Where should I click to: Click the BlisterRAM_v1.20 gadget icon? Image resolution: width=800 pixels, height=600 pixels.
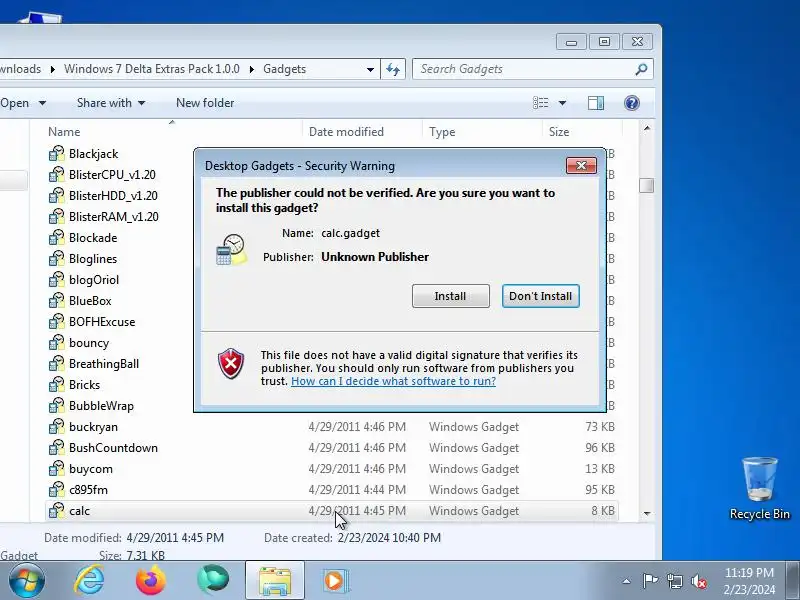point(57,216)
